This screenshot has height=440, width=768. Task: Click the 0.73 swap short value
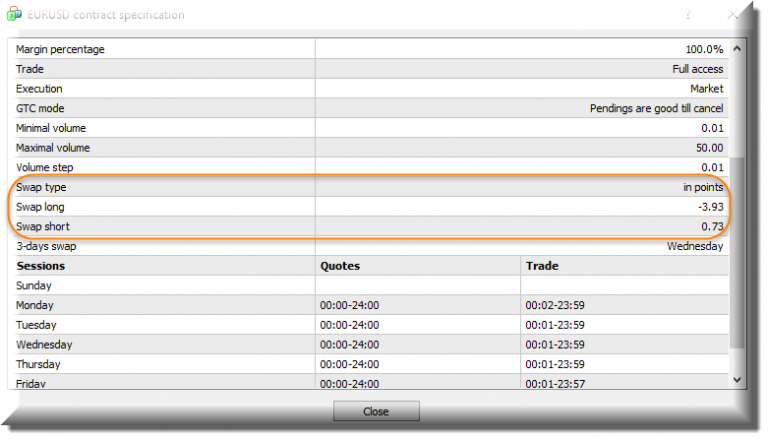[x=712, y=226]
